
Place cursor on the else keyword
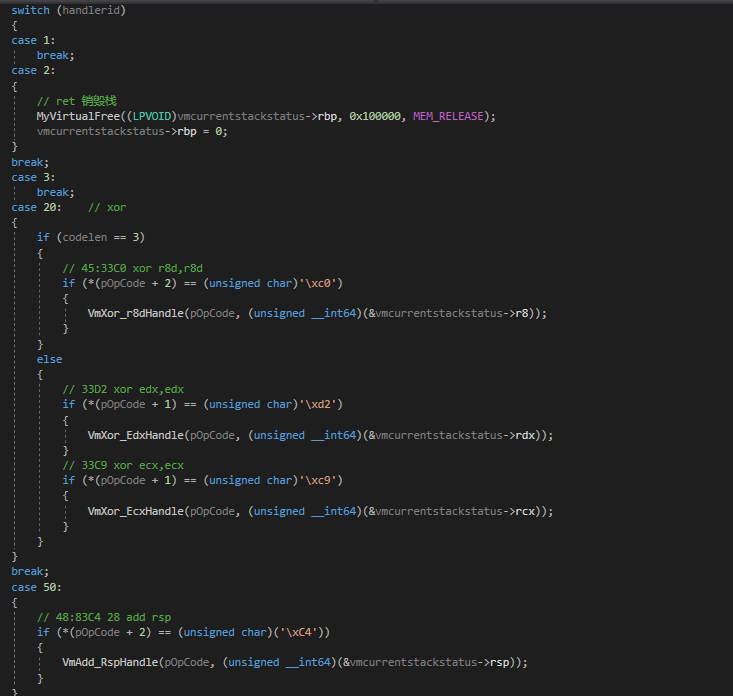coord(49,359)
